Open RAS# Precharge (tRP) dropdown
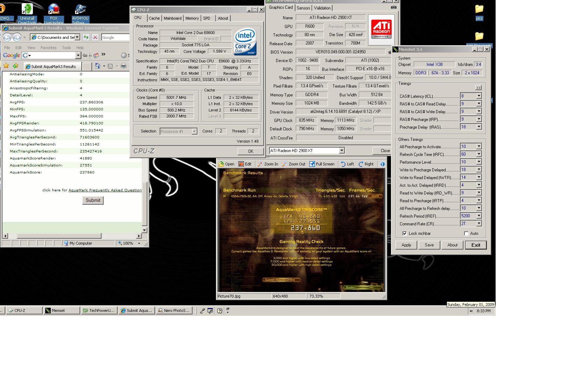This screenshot has width=588, height=368. coord(479,119)
